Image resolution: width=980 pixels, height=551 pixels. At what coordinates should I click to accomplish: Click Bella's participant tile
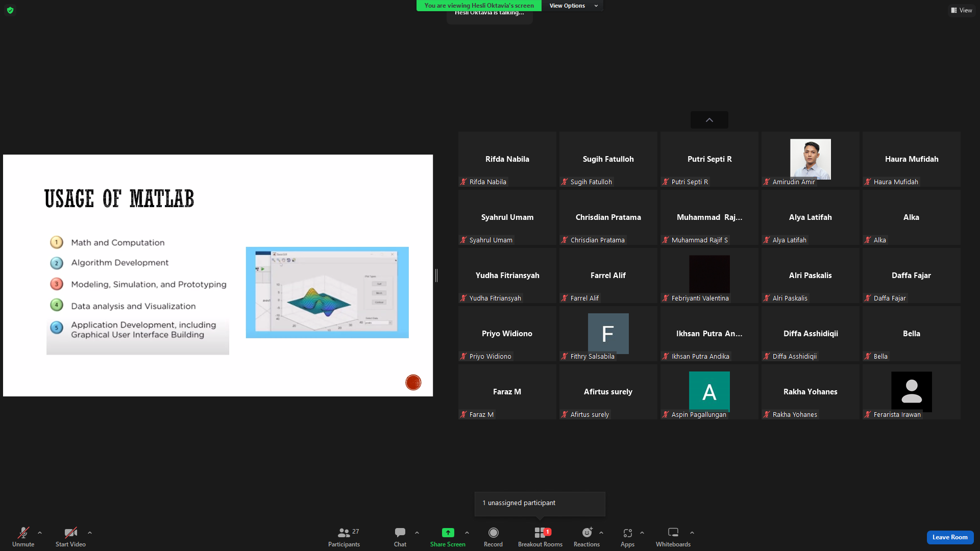[x=912, y=334]
